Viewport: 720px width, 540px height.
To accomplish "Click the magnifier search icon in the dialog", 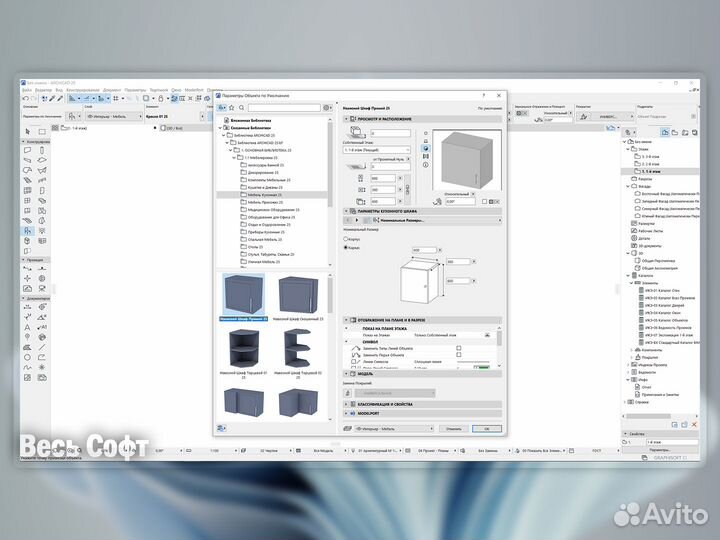I will click(242, 107).
